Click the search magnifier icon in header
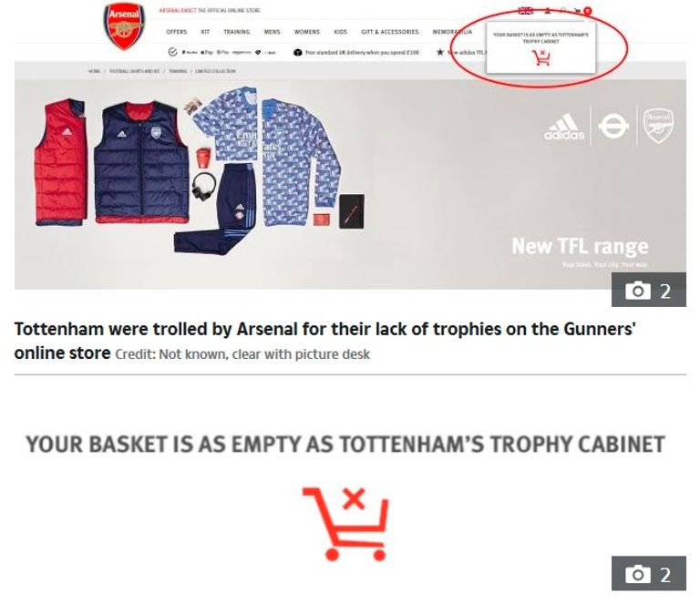This screenshot has height=604, width=700. pyautogui.click(x=563, y=11)
